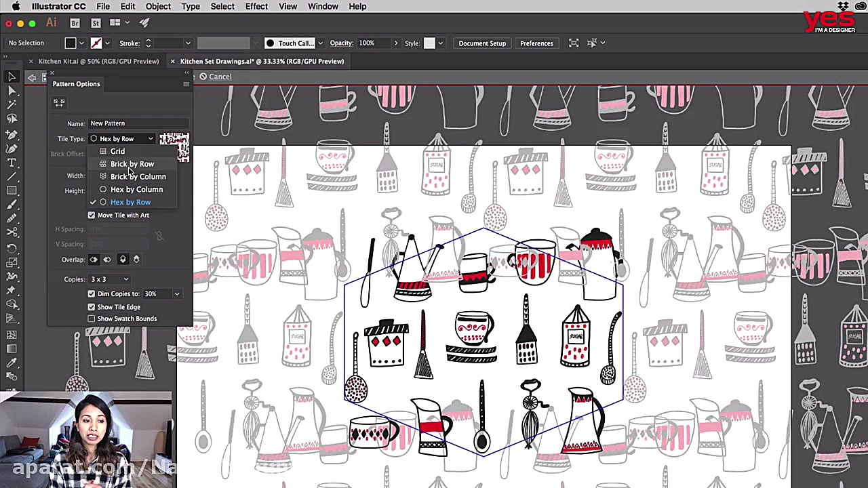Viewport: 868px width, 488px height.
Task: Click the align to artboard icon
Action: click(574, 43)
